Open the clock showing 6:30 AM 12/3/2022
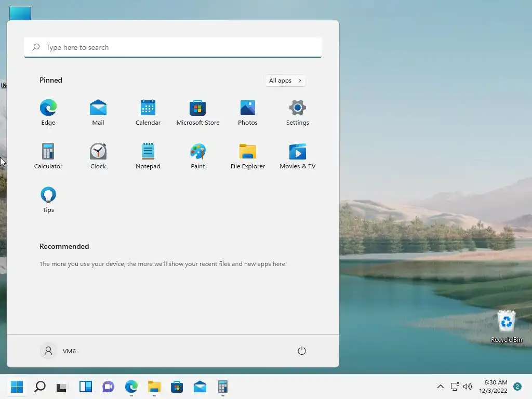Image resolution: width=532 pixels, height=399 pixels. [x=493, y=387]
